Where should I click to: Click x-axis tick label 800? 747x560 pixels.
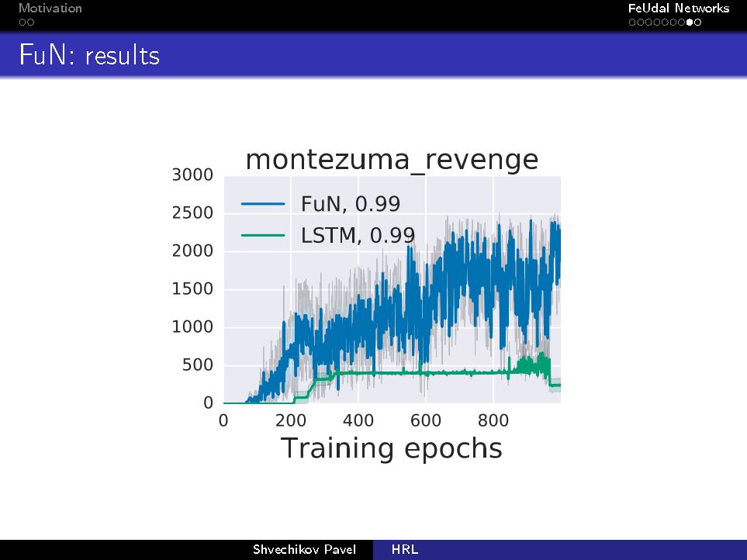pos(493,420)
